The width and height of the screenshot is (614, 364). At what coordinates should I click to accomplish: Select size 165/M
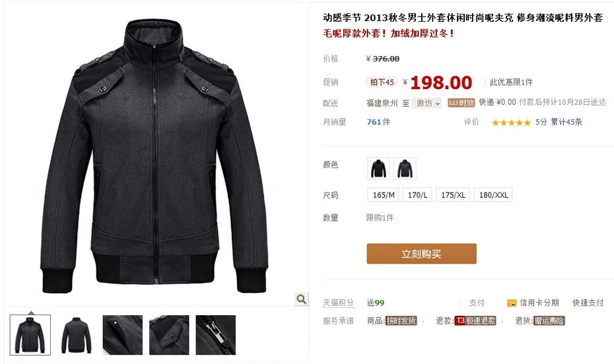click(384, 195)
